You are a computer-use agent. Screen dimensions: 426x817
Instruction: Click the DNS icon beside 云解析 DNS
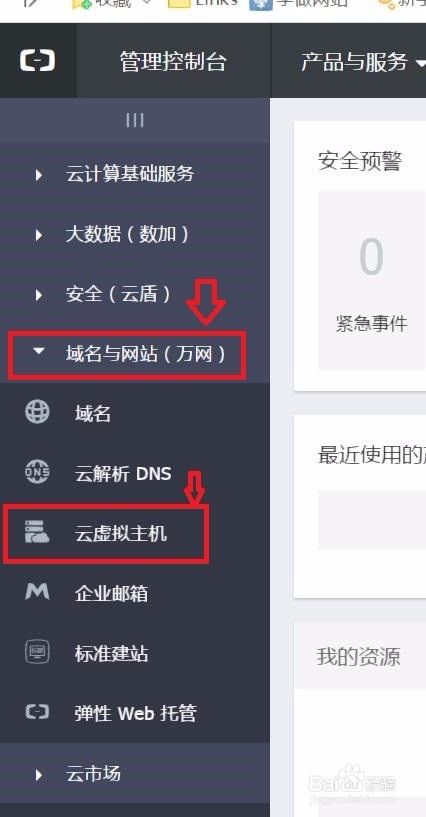(37, 472)
